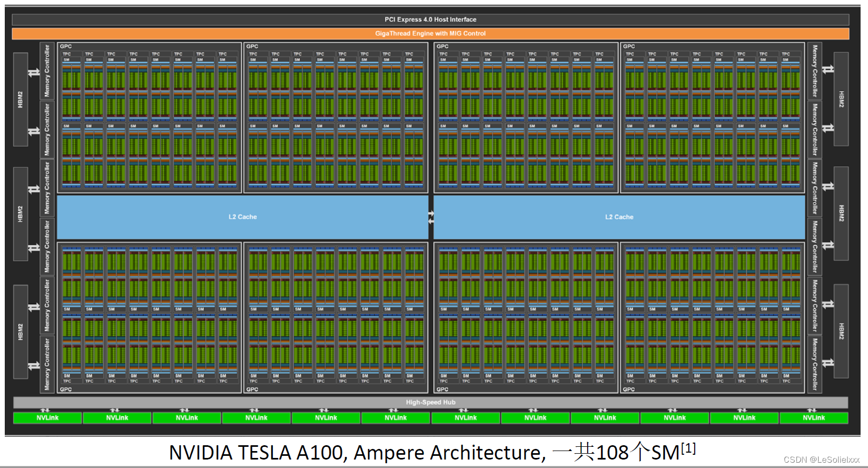Select the bottom-right HBM2 memory block
The image size is (868, 468).
click(x=841, y=331)
